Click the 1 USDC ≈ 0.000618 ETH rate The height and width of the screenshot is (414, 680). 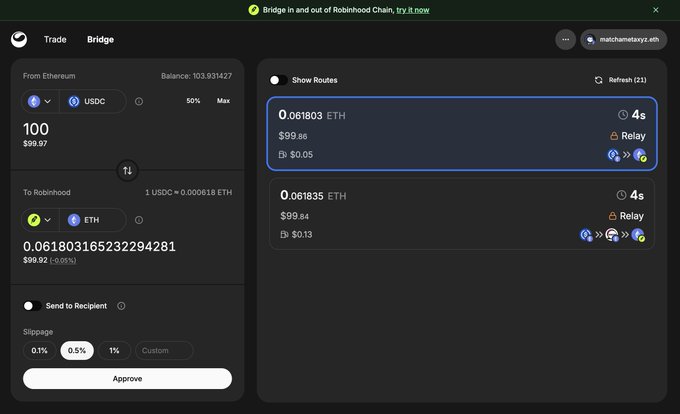coord(189,192)
